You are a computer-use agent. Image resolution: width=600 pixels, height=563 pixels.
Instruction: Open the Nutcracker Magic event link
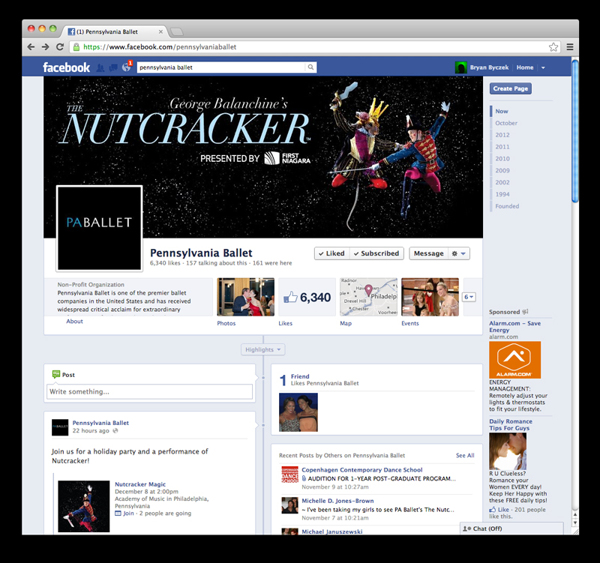[140, 484]
